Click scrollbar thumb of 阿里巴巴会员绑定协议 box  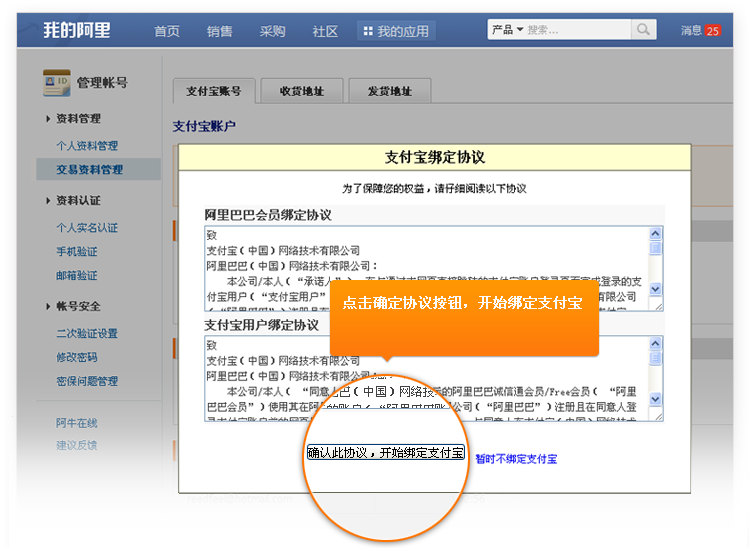point(655,248)
